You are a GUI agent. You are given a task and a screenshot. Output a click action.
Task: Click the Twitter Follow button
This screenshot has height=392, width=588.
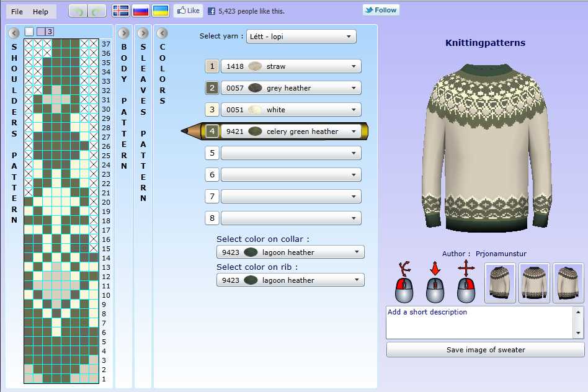(381, 10)
